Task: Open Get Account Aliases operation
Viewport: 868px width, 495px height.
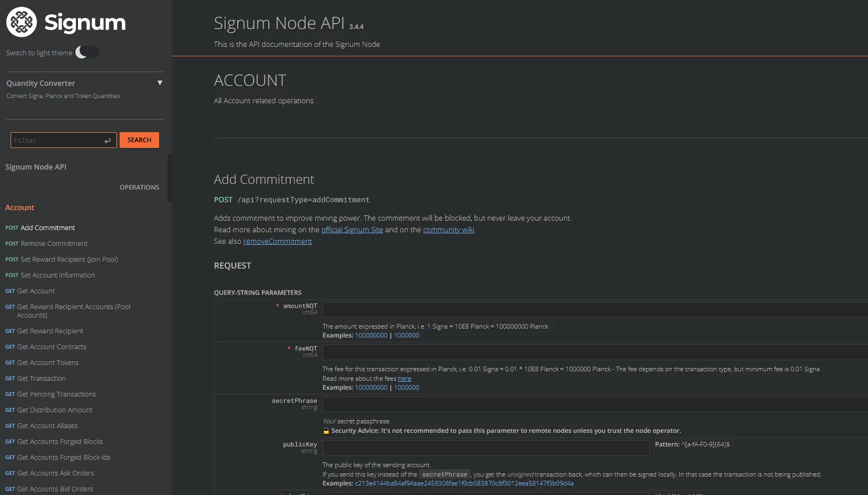Action: (x=42, y=425)
